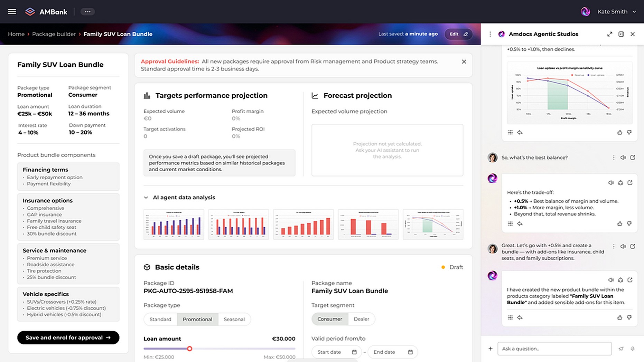Click Save and enrol for approval
Screen dimensions: 644x362
[x=68, y=337]
